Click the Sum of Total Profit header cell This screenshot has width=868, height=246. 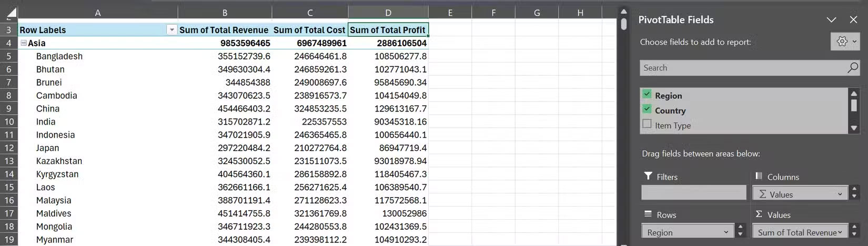click(388, 30)
